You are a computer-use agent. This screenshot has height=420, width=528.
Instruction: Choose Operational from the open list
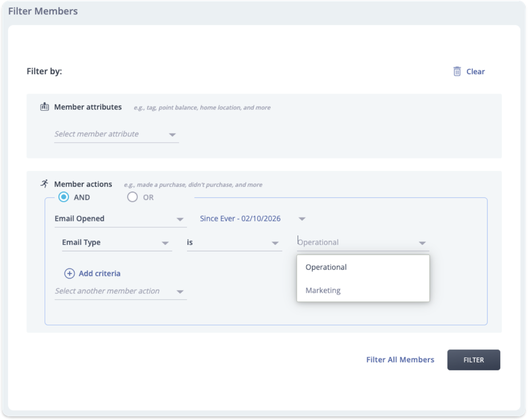(326, 267)
